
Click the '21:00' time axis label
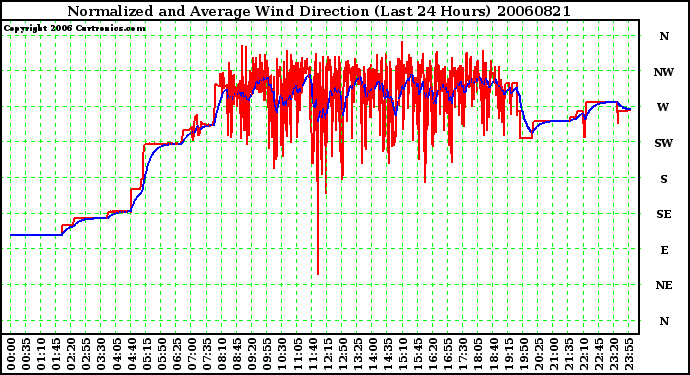554,354
